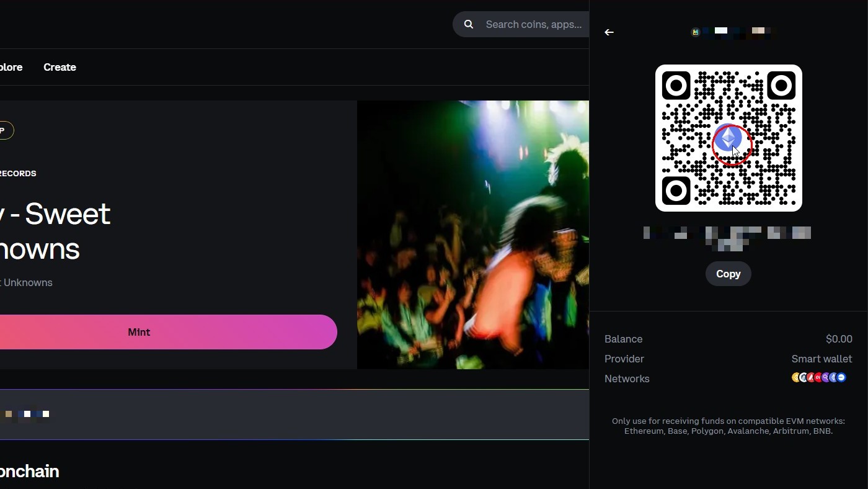Open the concert crowd artwork image
The width and height of the screenshot is (868, 489).
point(473,235)
